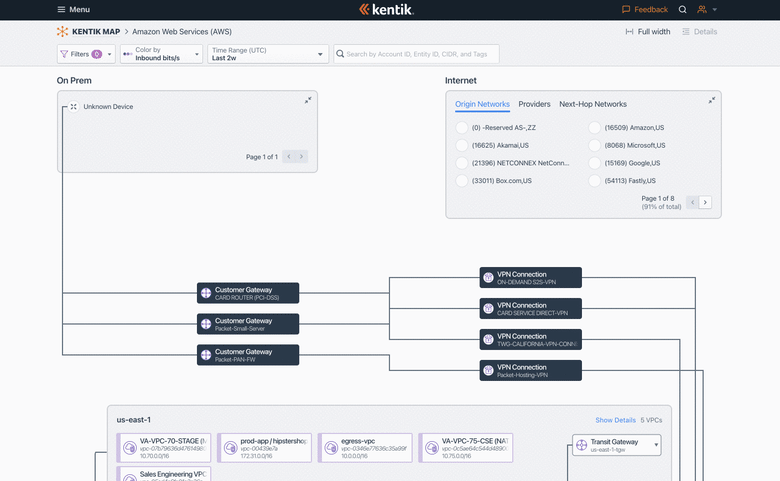This screenshot has height=481, width=780.
Task: Click the Kentik logo
Action: (x=387, y=9)
